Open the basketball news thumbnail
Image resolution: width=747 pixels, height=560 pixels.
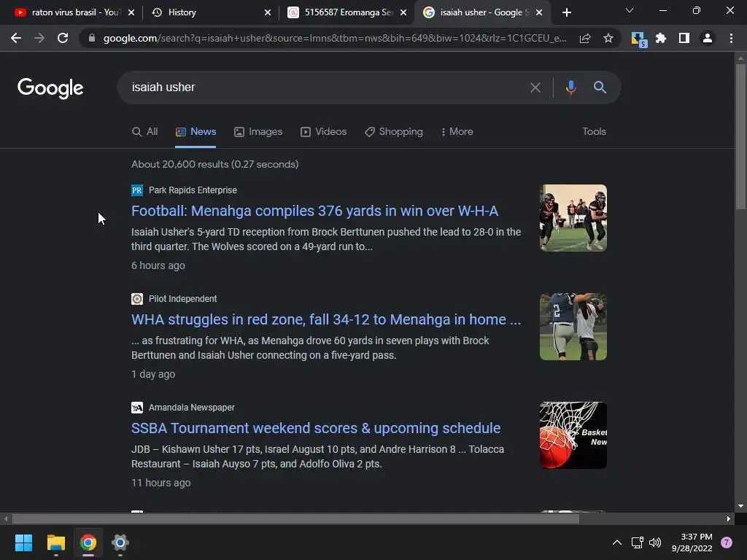click(x=573, y=435)
